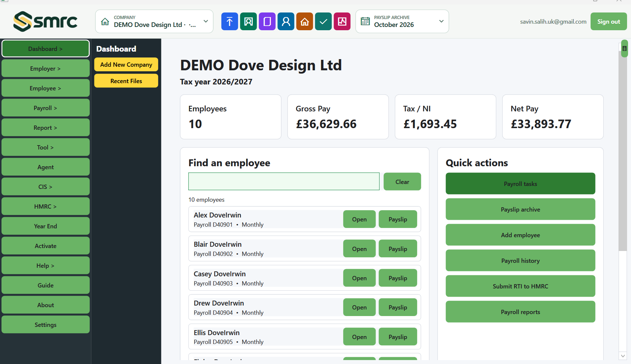Open the Help sidebar menu
Viewport: 631px width, 364px height.
pos(45,265)
